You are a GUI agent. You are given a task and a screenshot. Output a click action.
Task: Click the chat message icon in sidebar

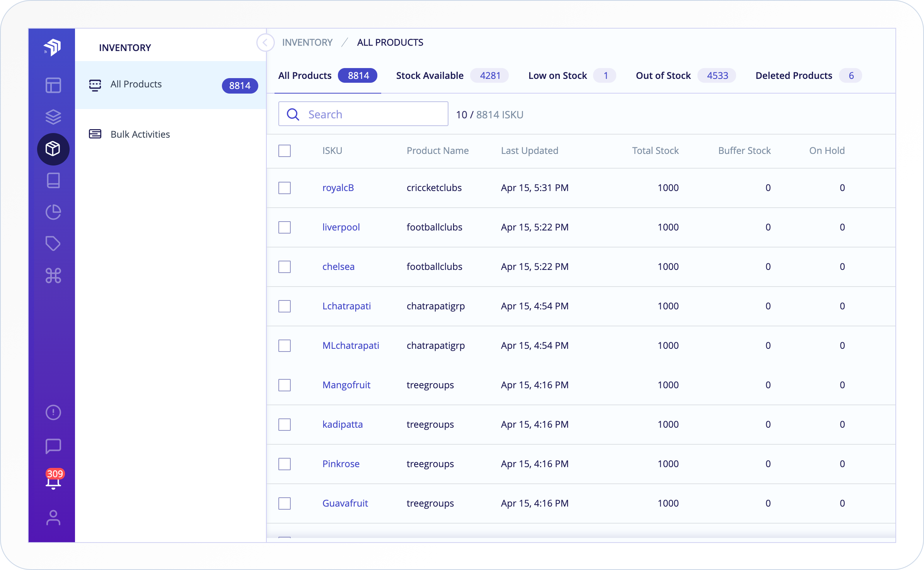tap(53, 446)
